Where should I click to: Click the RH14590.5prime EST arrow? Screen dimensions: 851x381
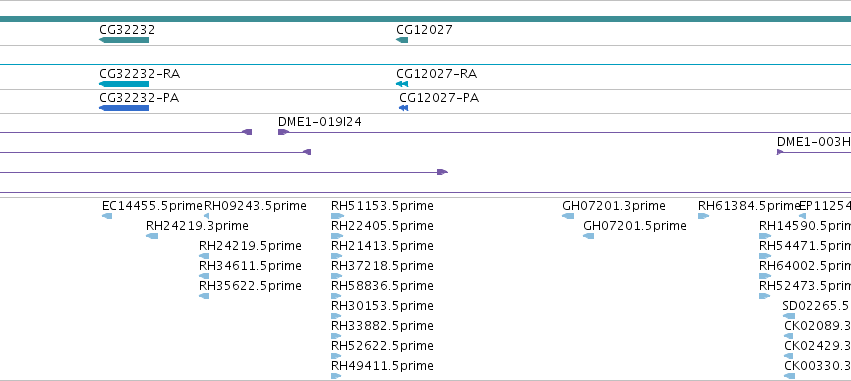click(765, 236)
